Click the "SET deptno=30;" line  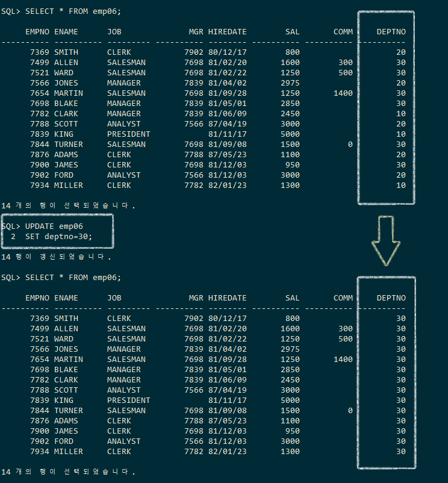coord(58,237)
